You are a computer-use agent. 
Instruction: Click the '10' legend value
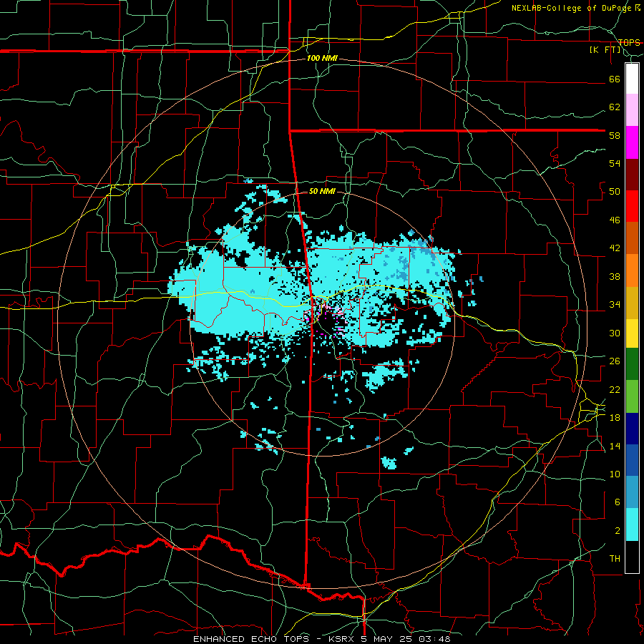pyautogui.click(x=615, y=474)
